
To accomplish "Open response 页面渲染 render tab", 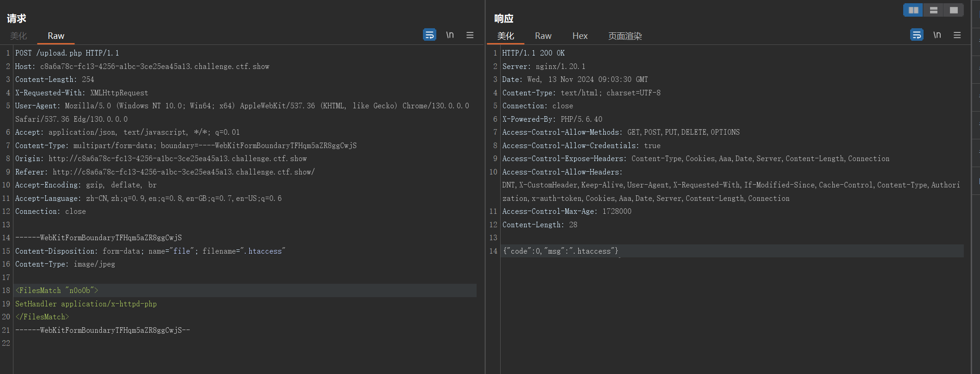I will point(625,36).
